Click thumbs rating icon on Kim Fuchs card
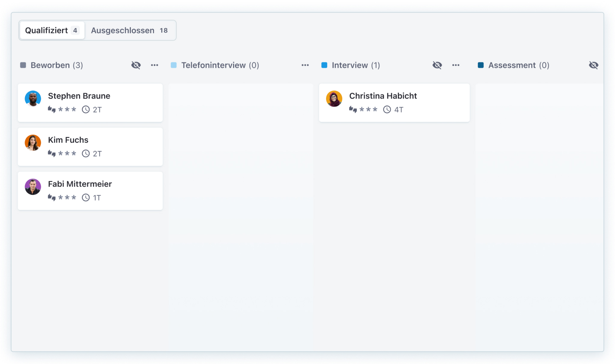The image size is (615, 364). click(52, 153)
